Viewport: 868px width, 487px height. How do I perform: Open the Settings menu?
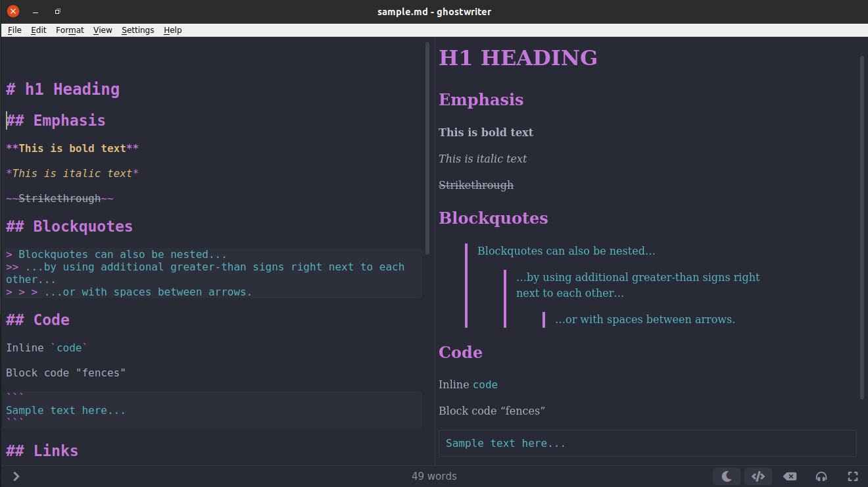tap(138, 30)
